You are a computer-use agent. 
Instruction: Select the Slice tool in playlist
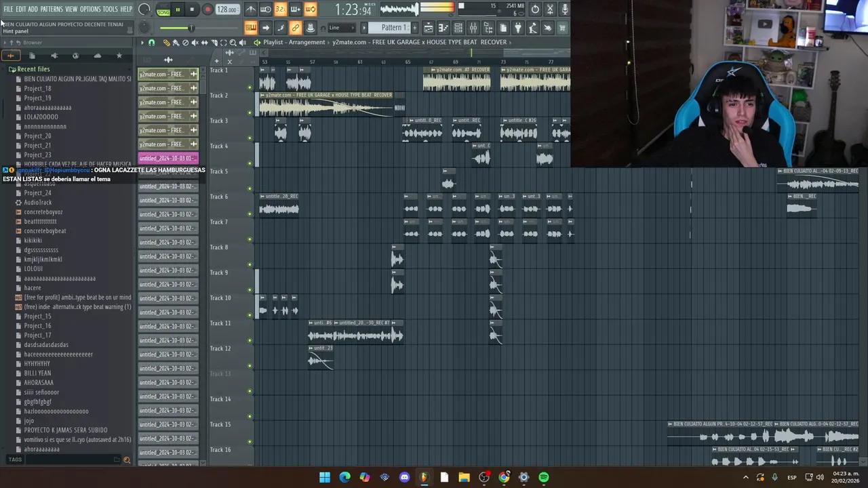[x=214, y=43]
